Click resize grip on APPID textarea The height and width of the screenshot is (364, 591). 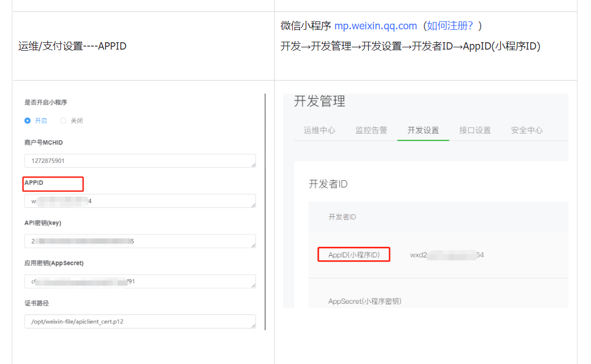pos(253,205)
